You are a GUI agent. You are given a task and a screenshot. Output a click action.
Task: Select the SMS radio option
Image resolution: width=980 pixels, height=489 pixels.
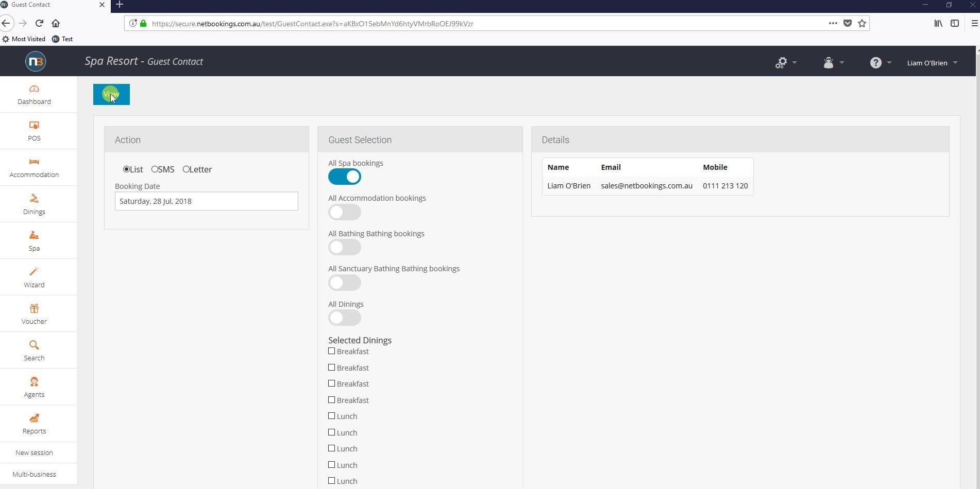(155, 169)
